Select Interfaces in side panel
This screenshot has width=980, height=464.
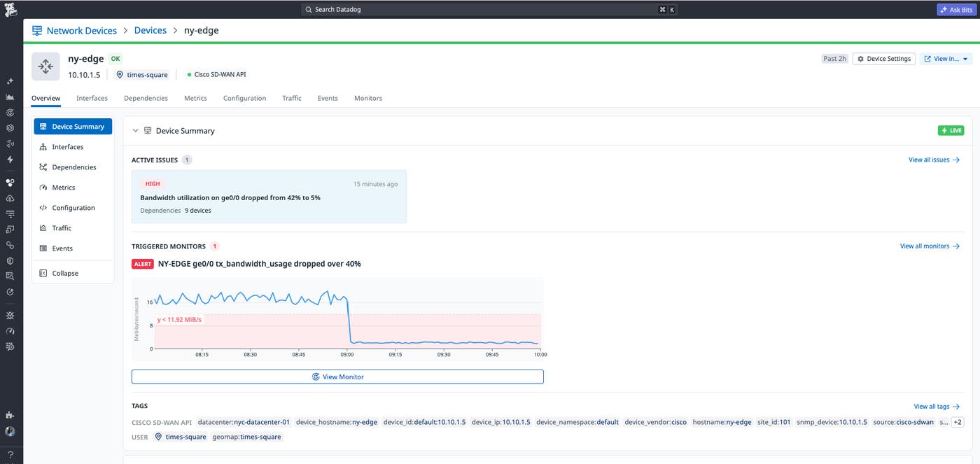coord(73,147)
